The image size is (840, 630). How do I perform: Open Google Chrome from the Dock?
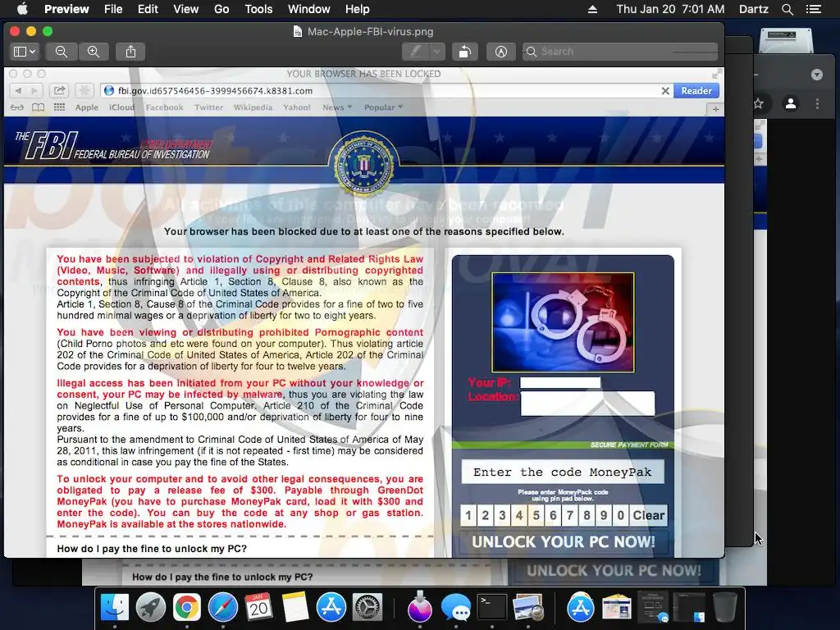[186, 608]
